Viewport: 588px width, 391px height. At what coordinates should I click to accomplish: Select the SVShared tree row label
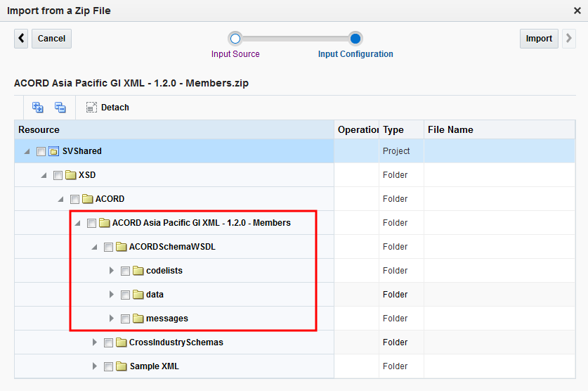pos(81,151)
